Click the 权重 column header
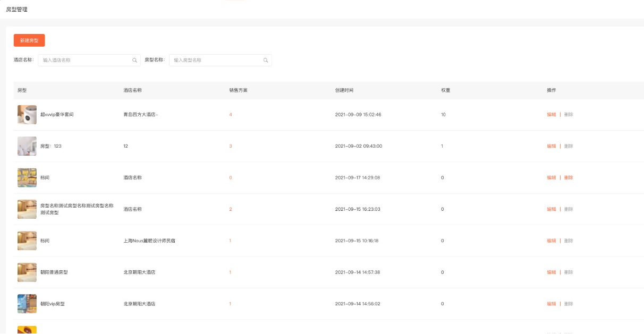This screenshot has height=334, width=644. [446, 90]
